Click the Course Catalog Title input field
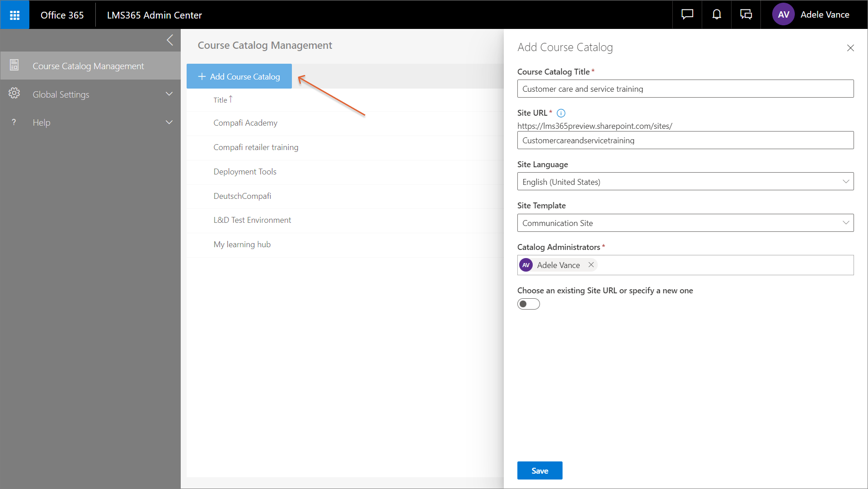The height and width of the screenshot is (489, 868). tap(685, 89)
